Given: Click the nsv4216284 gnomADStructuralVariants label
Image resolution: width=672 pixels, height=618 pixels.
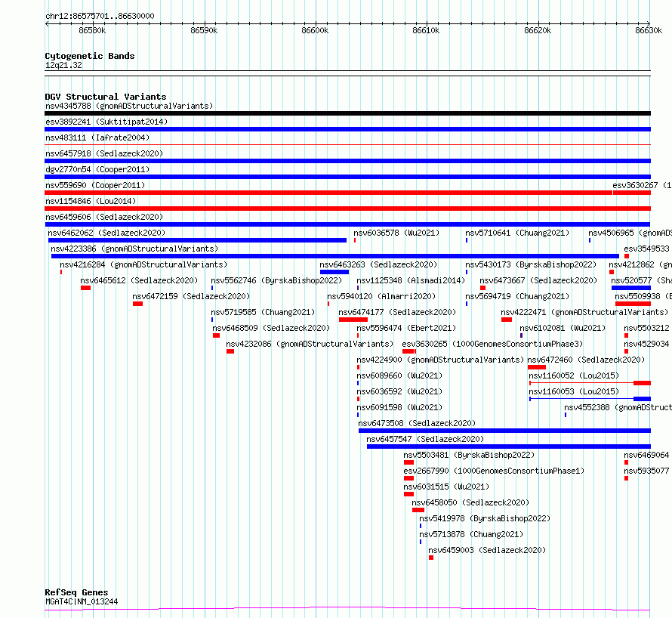Looking at the screenshot, I should coord(143,264).
